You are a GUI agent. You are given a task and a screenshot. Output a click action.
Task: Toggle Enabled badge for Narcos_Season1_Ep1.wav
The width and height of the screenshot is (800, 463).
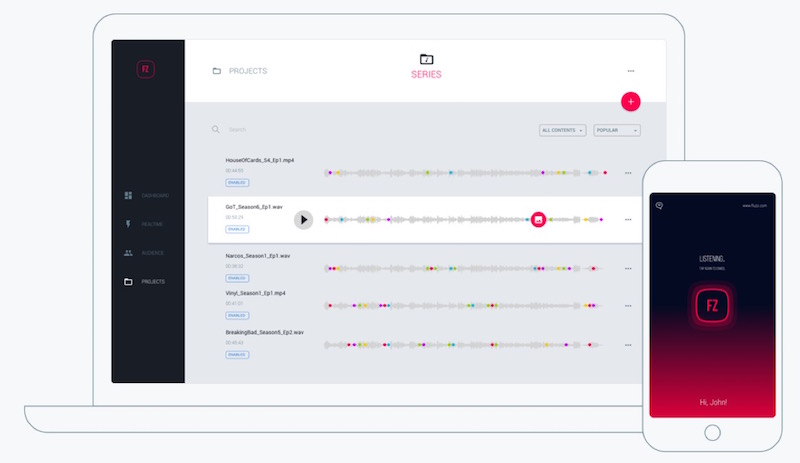[237, 278]
